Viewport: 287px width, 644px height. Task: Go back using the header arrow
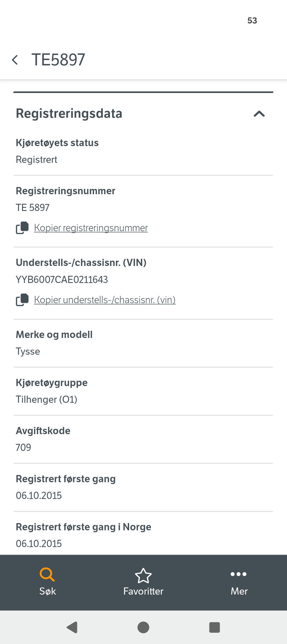pyautogui.click(x=15, y=60)
